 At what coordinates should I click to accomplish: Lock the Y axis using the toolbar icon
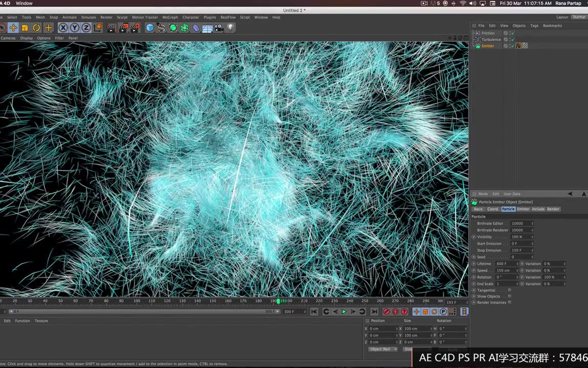click(x=75, y=28)
